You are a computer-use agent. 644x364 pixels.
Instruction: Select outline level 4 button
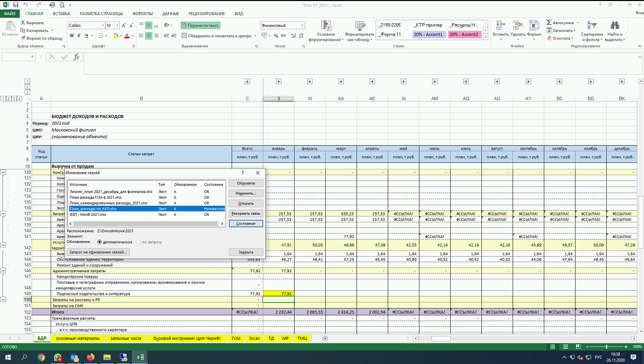19,98
